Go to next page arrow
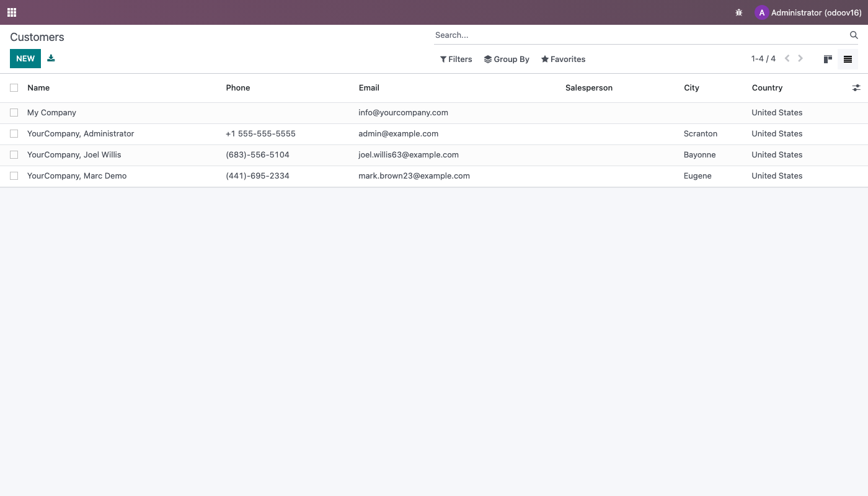This screenshot has width=868, height=496. click(800, 59)
